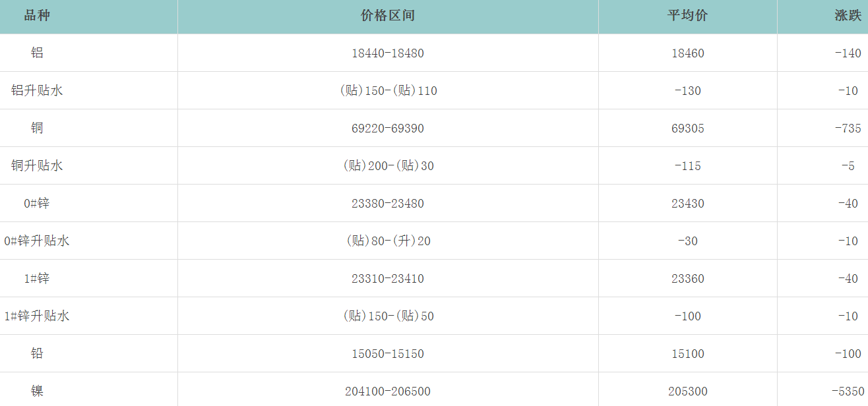Select the 0#锌 product cell
The width and height of the screenshot is (868, 406).
(37, 203)
